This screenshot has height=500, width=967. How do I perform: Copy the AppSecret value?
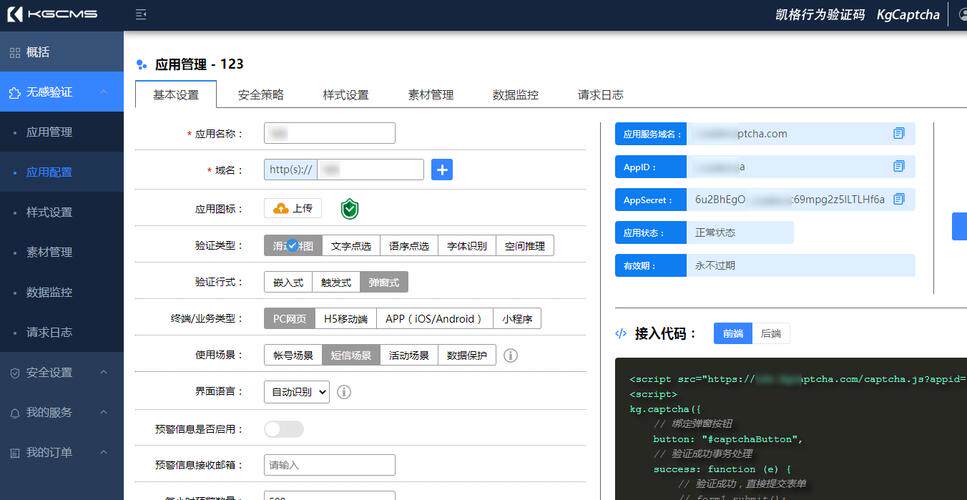pos(899,199)
